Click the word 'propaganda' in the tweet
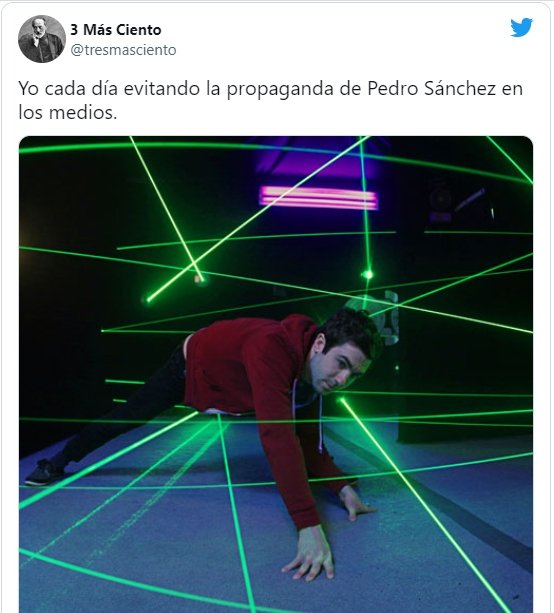Screen dimensions: 554x613 pos(280,90)
